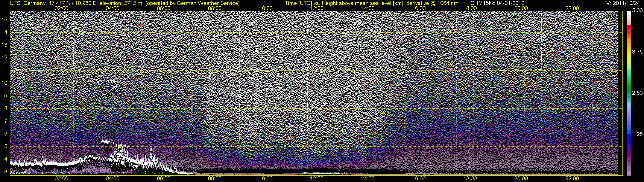
Task: Click "20:00" on the top time axis
Action: [x=521, y=8]
